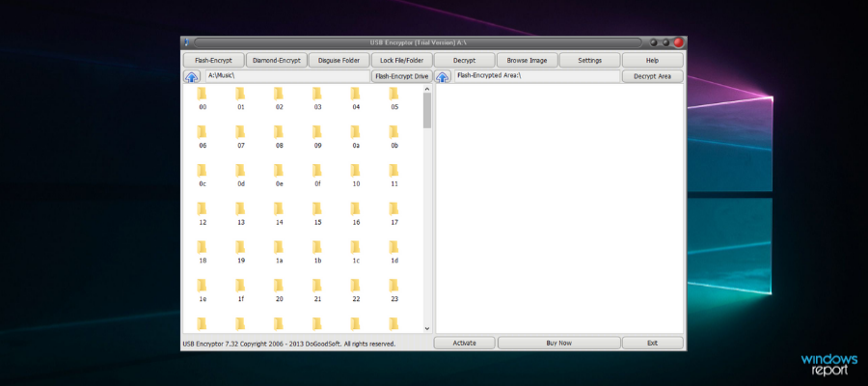The image size is (868, 386).
Task: Select the folder named 1c
Action: pos(356,253)
